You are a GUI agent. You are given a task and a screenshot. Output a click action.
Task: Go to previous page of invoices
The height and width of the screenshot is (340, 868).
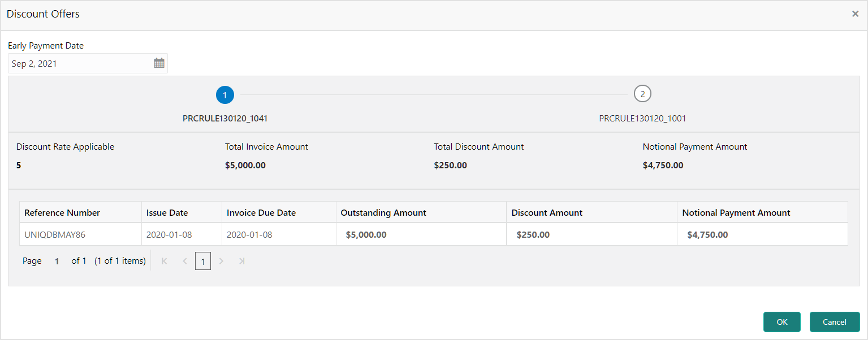coord(184,261)
